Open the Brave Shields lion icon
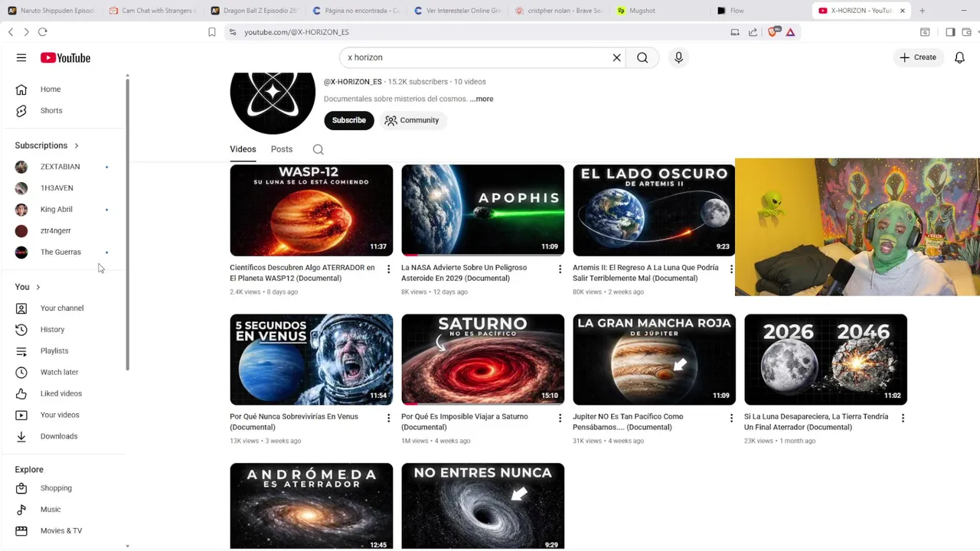 tap(773, 32)
